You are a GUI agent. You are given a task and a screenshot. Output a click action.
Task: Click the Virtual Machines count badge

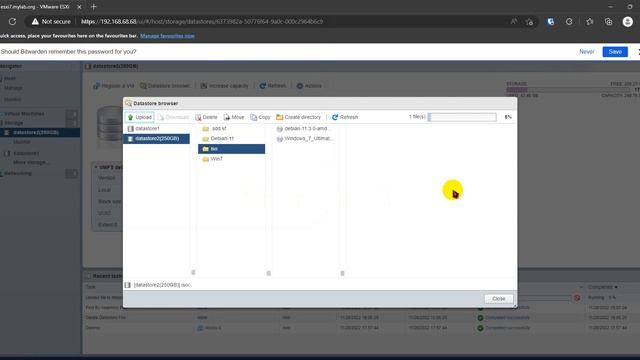[x=72, y=114]
